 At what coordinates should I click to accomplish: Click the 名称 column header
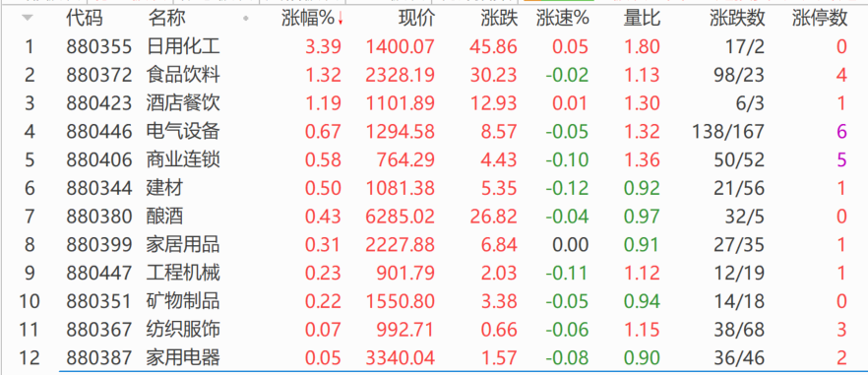pos(166,19)
